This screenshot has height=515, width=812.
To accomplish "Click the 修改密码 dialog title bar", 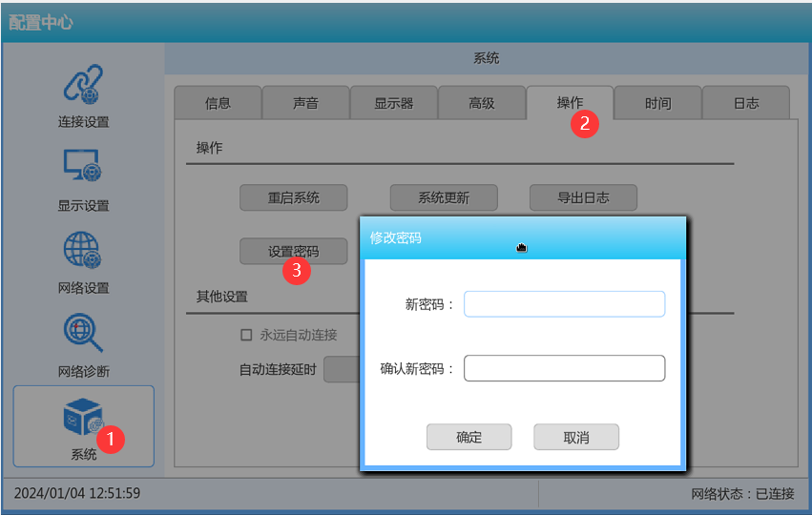I will (523, 238).
